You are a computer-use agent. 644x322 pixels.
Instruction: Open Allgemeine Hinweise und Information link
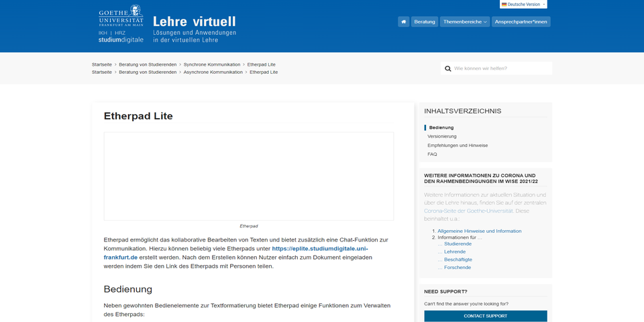click(479, 231)
